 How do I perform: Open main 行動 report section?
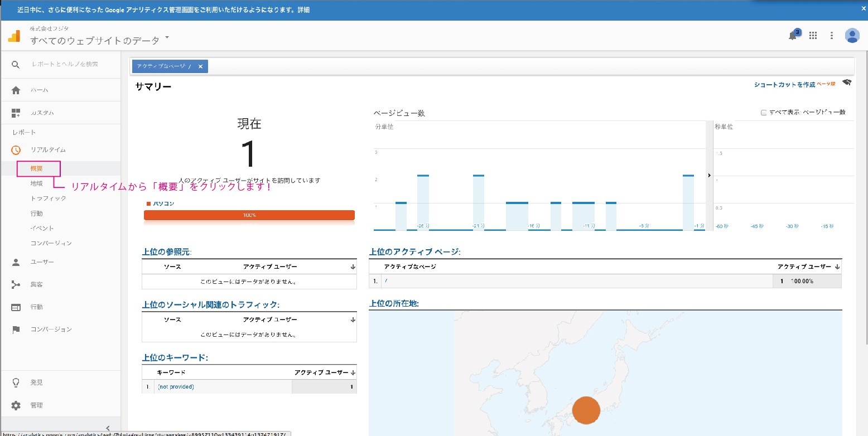point(37,307)
